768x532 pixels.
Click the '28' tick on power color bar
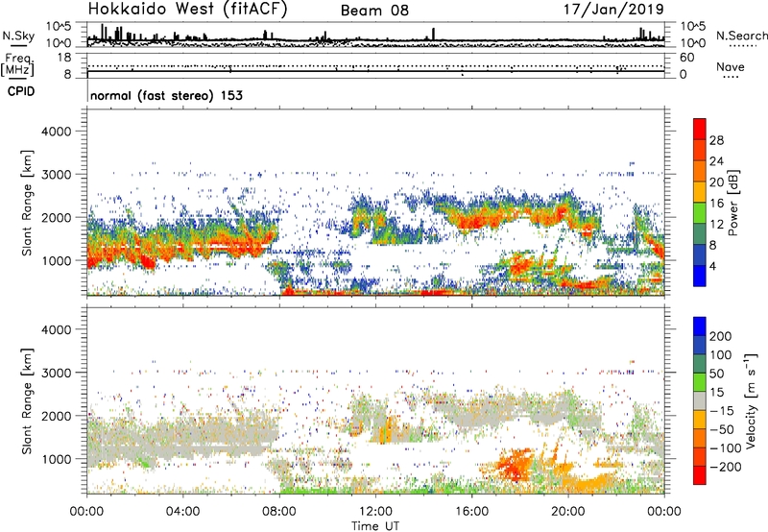click(x=716, y=140)
